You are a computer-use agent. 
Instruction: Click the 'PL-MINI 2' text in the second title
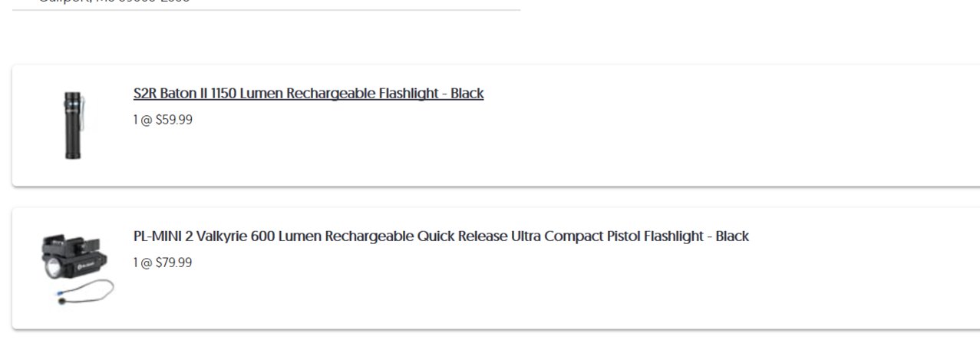pyautogui.click(x=163, y=236)
